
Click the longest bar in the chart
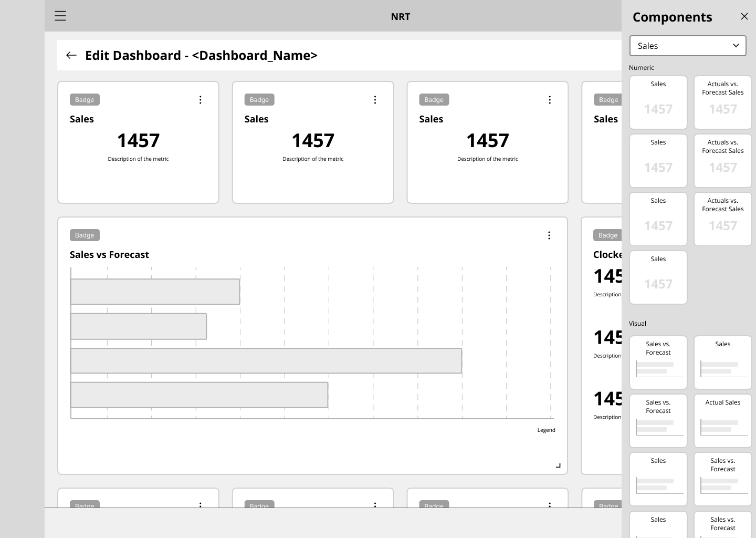266,361
